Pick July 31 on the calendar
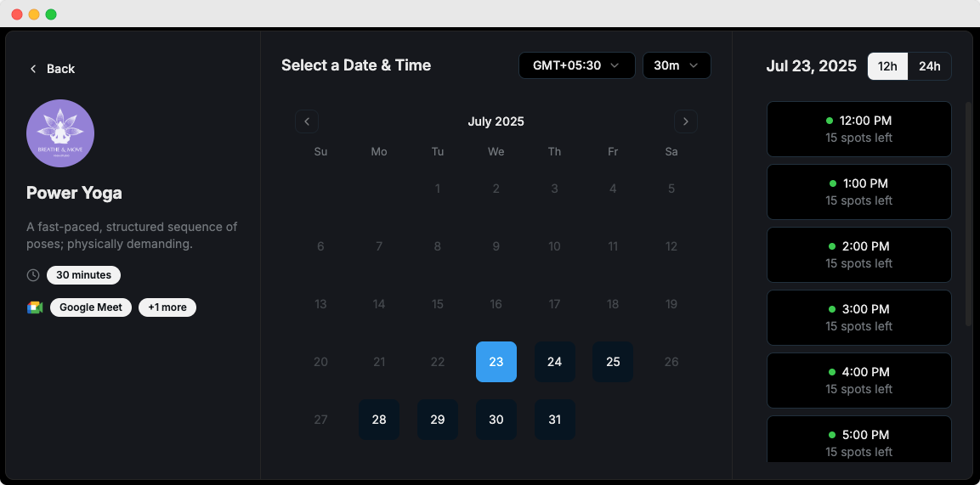 [x=554, y=420]
